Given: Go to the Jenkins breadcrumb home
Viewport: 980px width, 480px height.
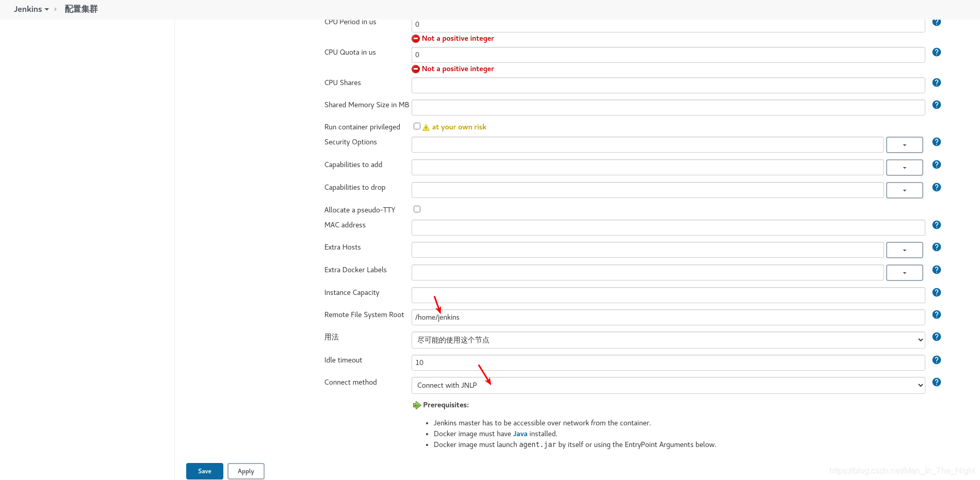Looking at the screenshot, I should tap(28, 9).
